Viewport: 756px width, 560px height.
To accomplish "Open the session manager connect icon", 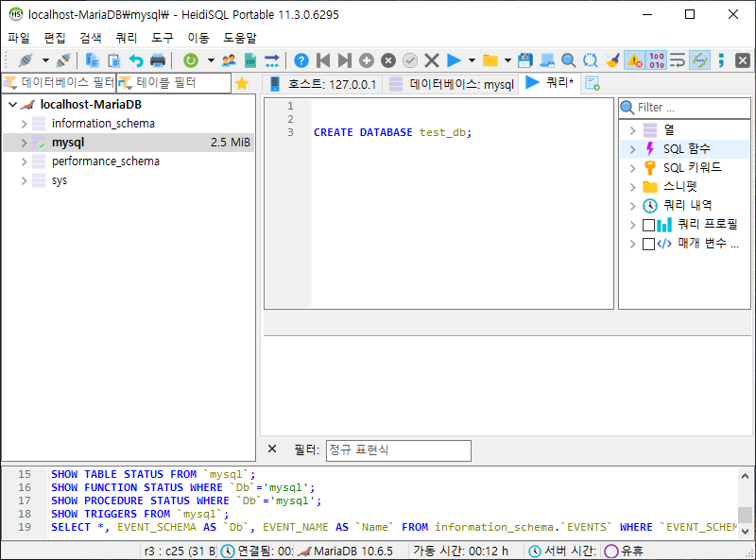I will point(26,60).
